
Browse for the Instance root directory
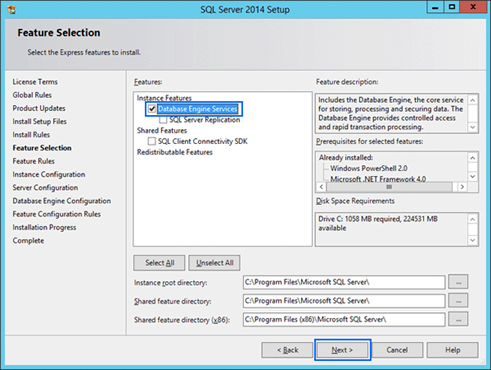[458, 282]
